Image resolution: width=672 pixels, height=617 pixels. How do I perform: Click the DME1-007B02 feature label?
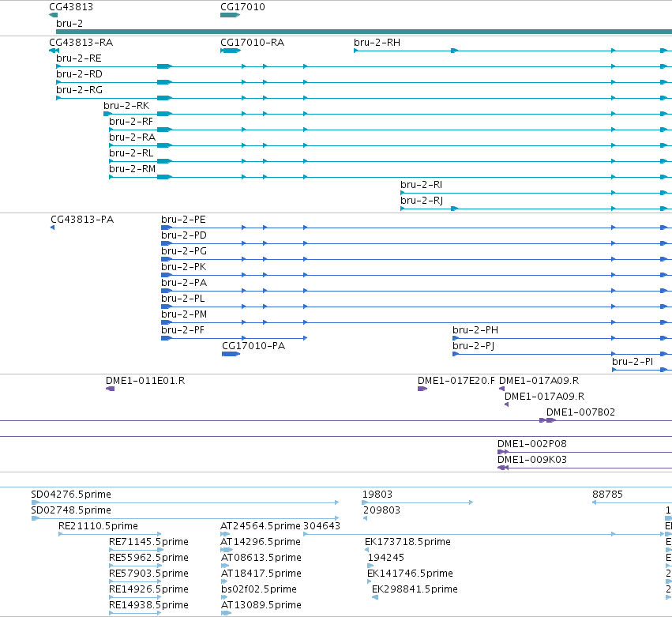pos(580,412)
